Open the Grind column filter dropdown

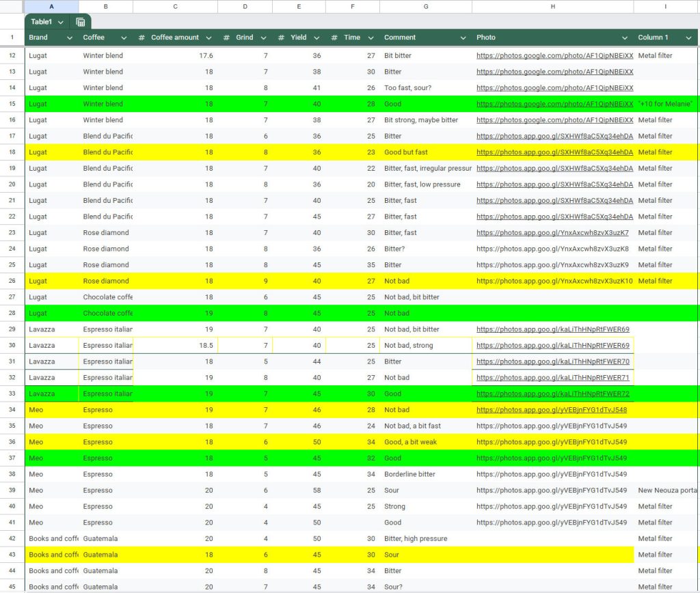tap(263, 38)
